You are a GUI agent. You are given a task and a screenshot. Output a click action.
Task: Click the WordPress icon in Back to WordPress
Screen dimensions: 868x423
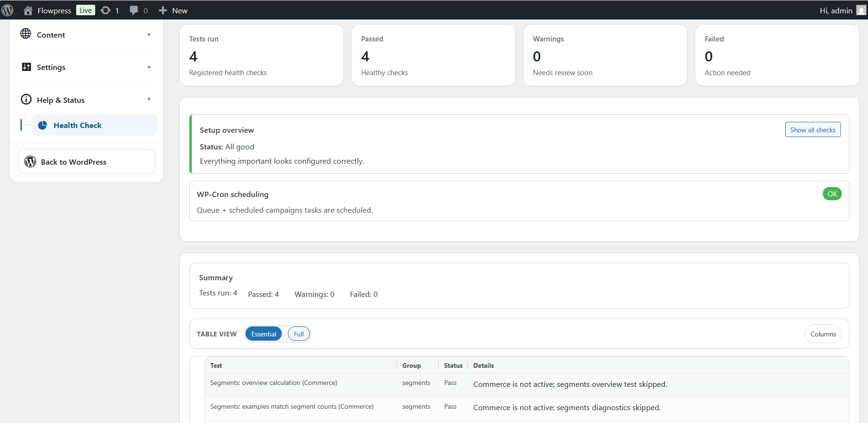click(x=30, y=161)
